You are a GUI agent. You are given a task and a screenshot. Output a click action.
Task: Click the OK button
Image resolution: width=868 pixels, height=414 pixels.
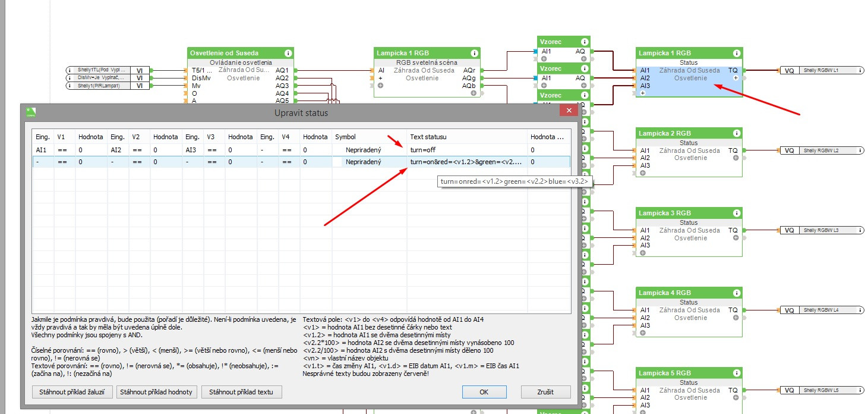click(x=484, y=392)
